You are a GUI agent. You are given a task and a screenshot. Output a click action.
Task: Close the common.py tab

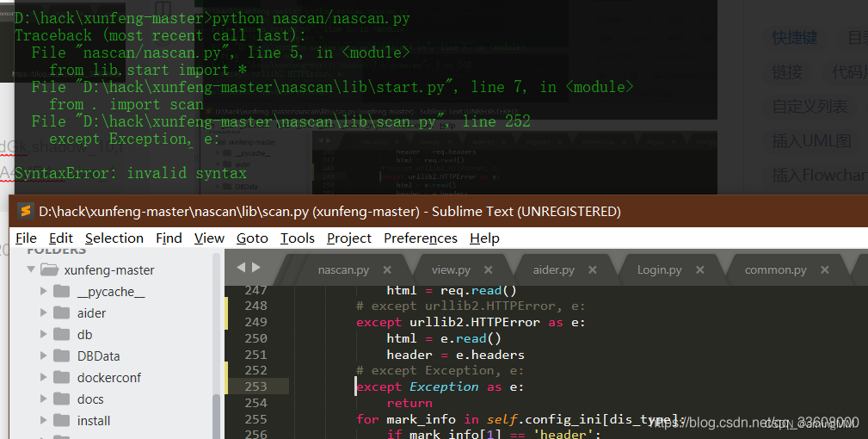825,269
